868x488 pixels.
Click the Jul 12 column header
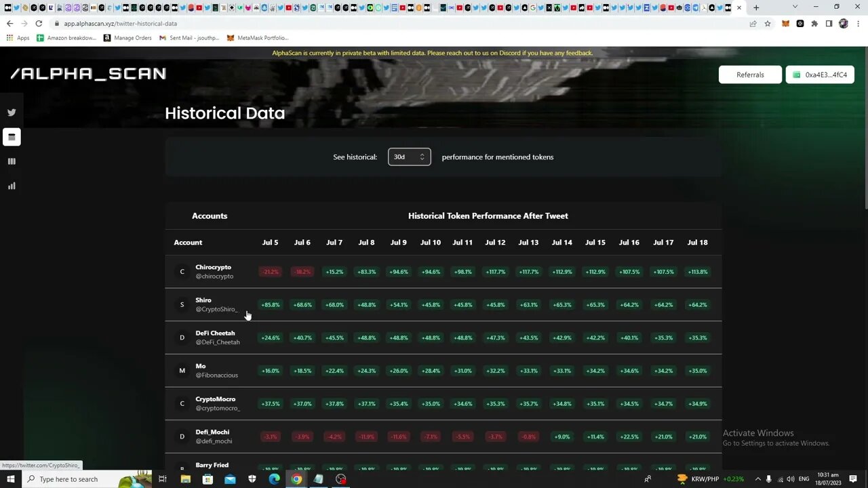[x=495, y=242]
